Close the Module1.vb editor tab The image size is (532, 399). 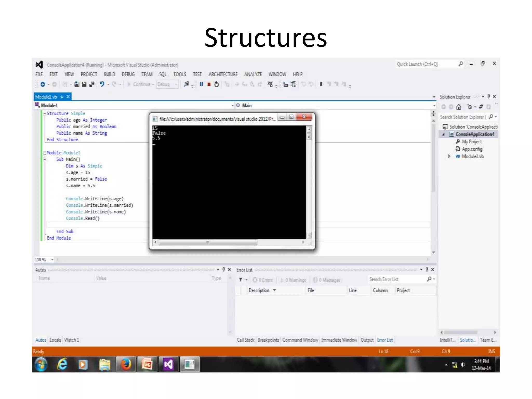(x=68, y=97)
